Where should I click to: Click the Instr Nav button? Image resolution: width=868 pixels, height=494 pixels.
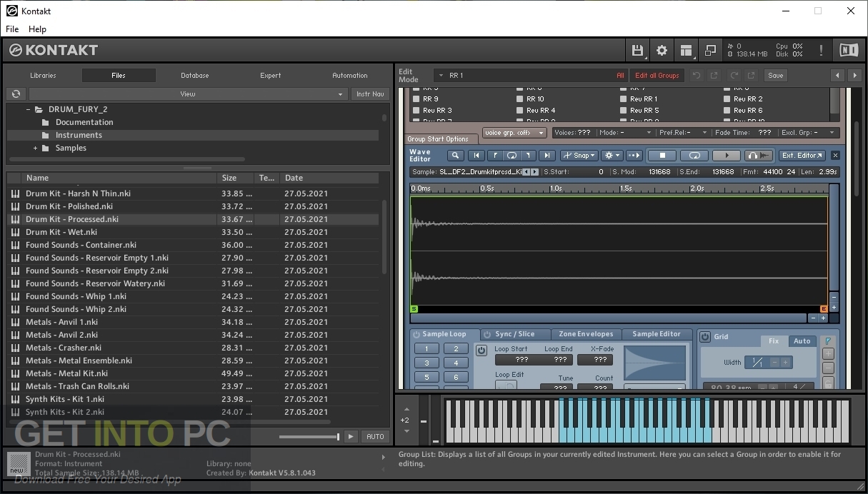pos(370,94)
